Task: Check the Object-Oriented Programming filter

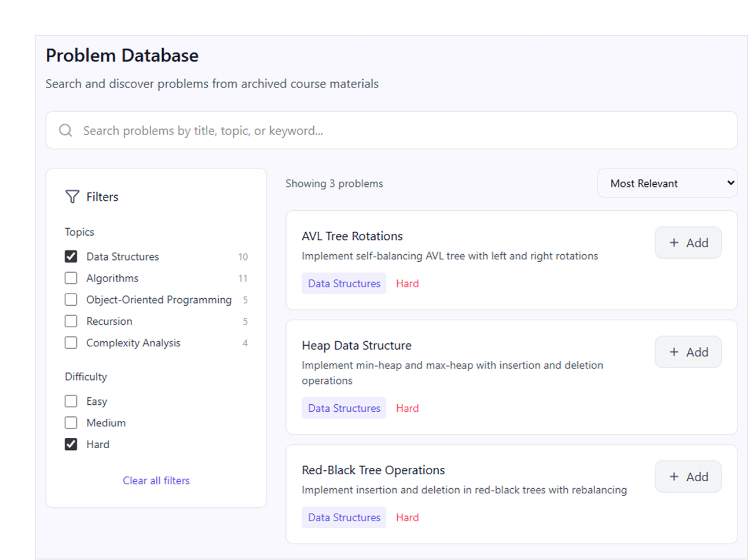Action: coord(71,299)
